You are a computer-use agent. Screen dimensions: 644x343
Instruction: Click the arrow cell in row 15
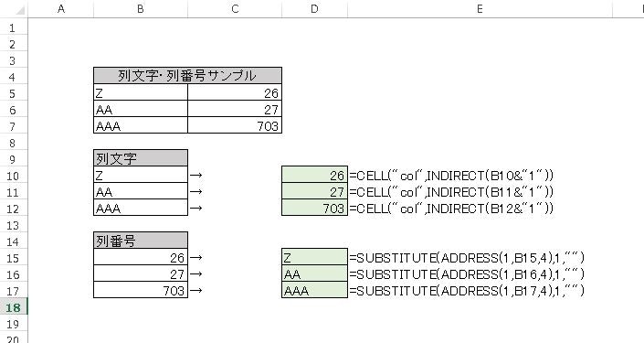pyautogui.click(x=235, y=257)
